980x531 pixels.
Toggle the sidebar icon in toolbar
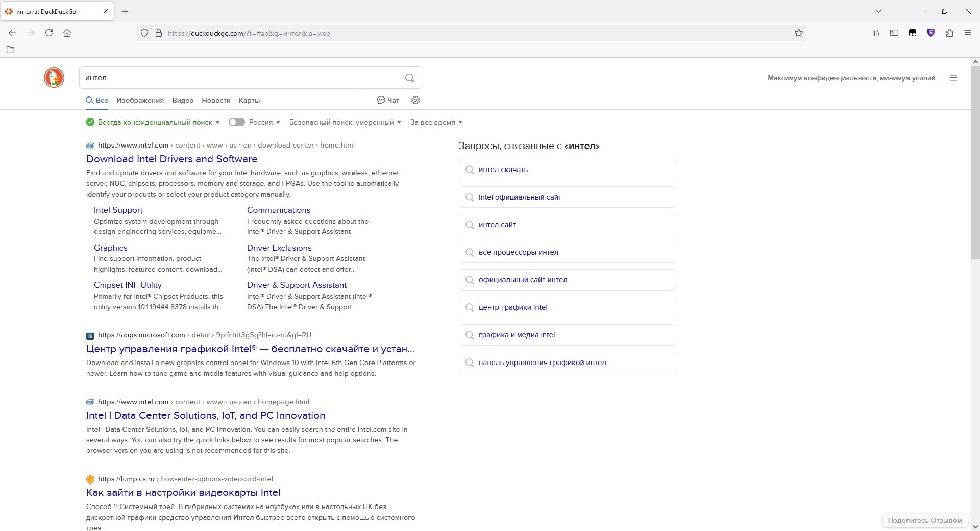894,33
